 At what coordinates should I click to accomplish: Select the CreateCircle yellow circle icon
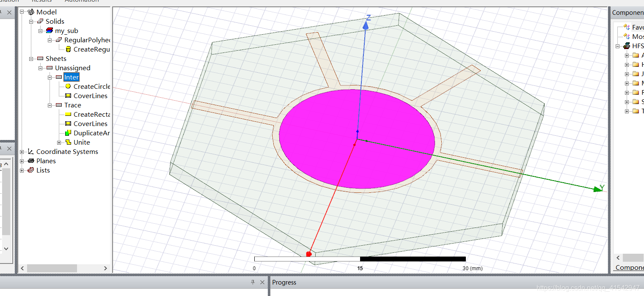click(x=68, y=86)
